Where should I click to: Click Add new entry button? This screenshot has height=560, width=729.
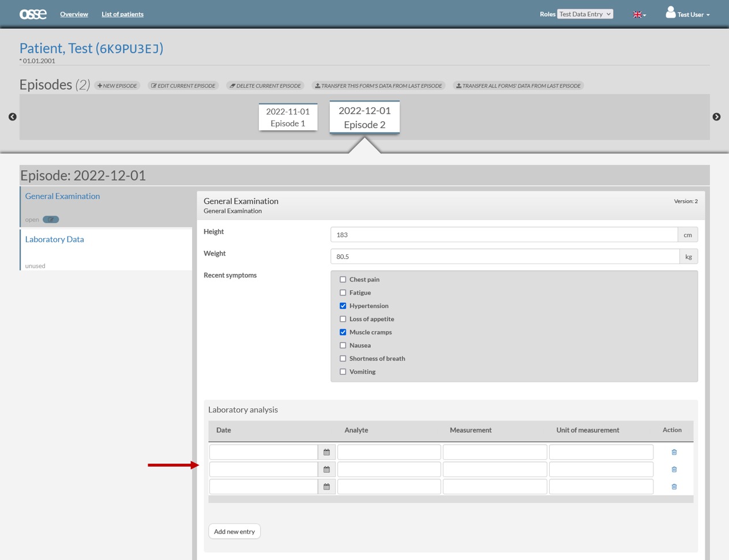click(234, 531)
